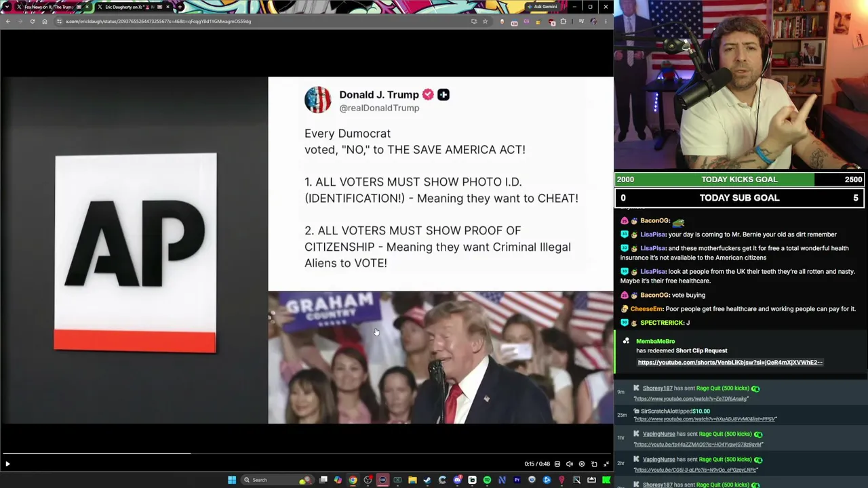
Task: Open the Windows Start menu
Action: pos(232,480)
